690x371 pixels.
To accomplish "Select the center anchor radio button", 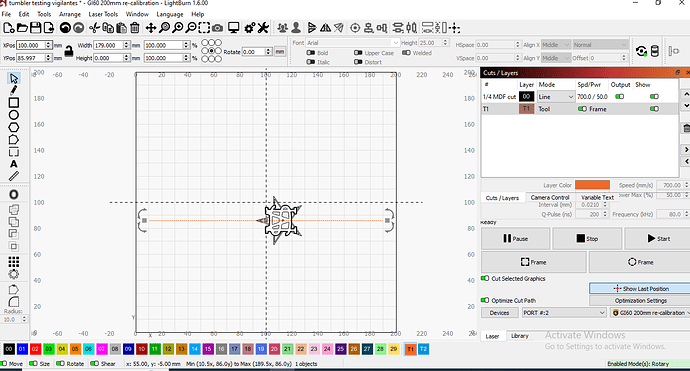I will [x=212, y=51].
